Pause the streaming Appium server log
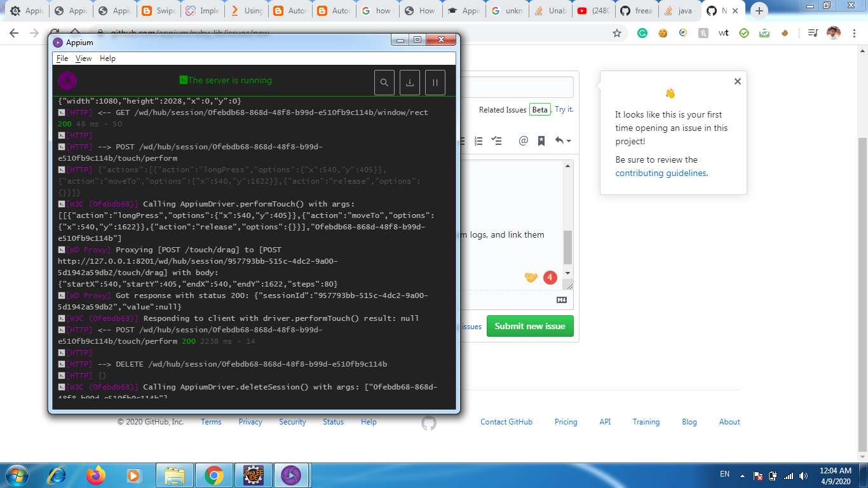The width and height of the screenshot is (868, 488). pyautogui.click(x=435, y=82)
